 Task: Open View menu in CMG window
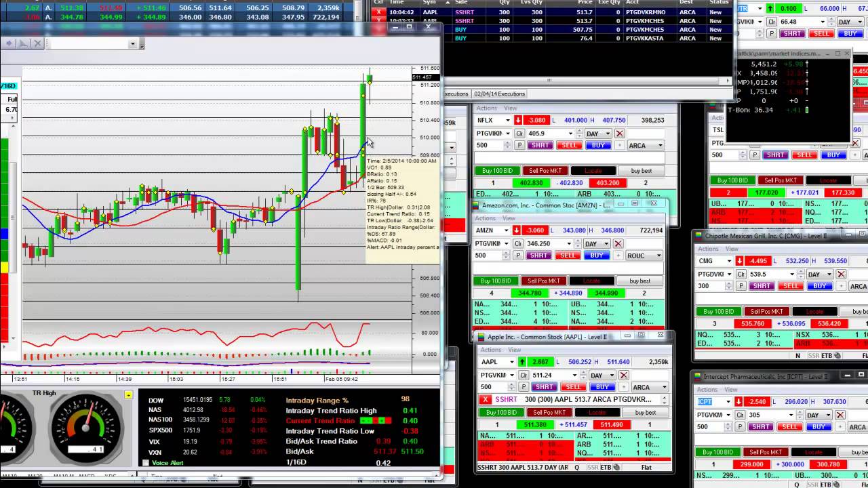click(x=731, y=249)
